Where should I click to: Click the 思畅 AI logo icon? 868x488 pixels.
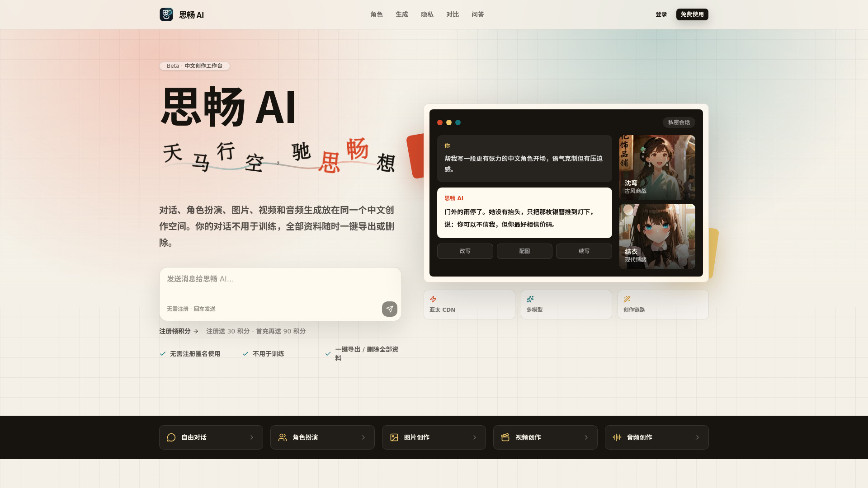click(166, 14)
